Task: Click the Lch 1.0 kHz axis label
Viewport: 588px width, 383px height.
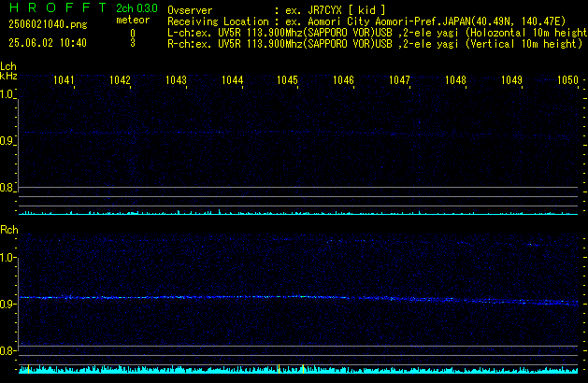Action: 7,94
